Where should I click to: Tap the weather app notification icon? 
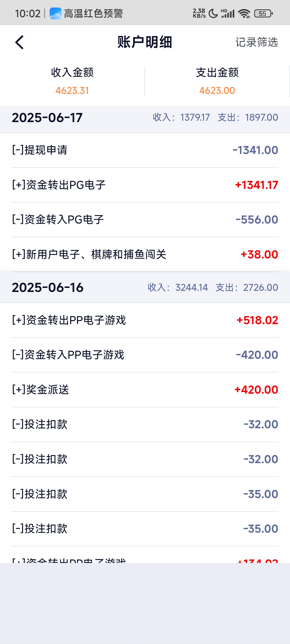click(55, 13)
